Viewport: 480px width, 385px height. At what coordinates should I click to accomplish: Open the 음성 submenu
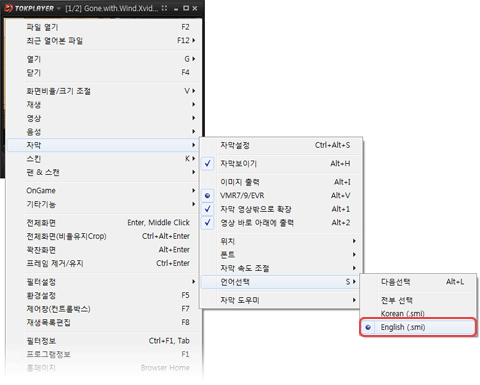point(104,132)
